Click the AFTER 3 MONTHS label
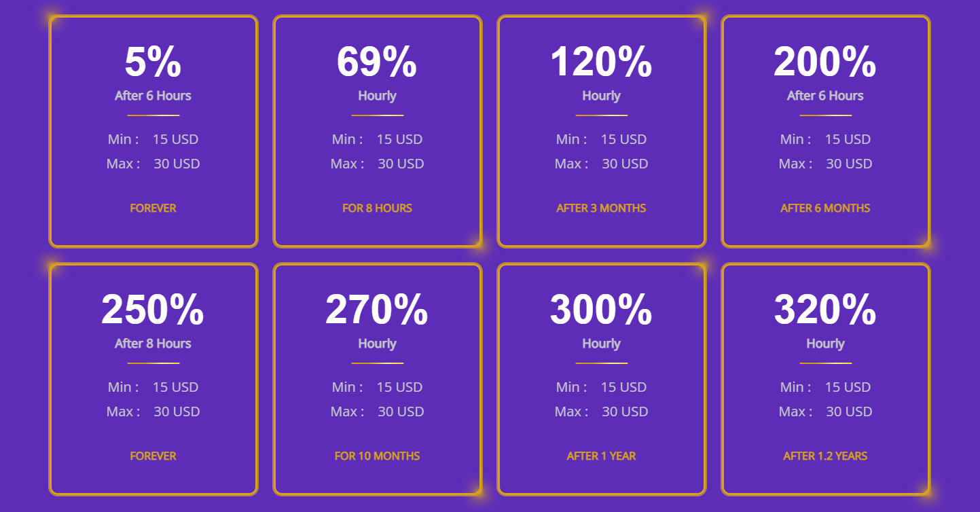 tap(601, 208)
